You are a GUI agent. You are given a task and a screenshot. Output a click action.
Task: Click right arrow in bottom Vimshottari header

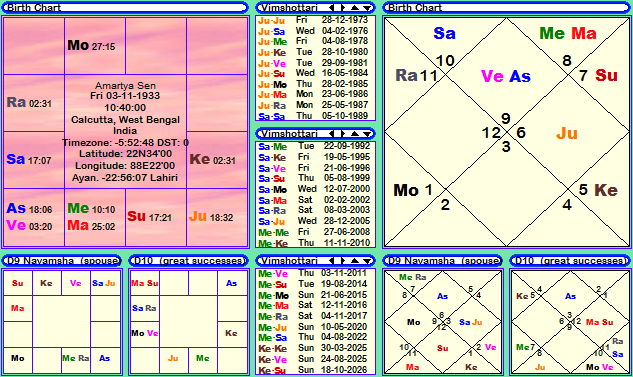pyautogui.click(x=342, y=261)
